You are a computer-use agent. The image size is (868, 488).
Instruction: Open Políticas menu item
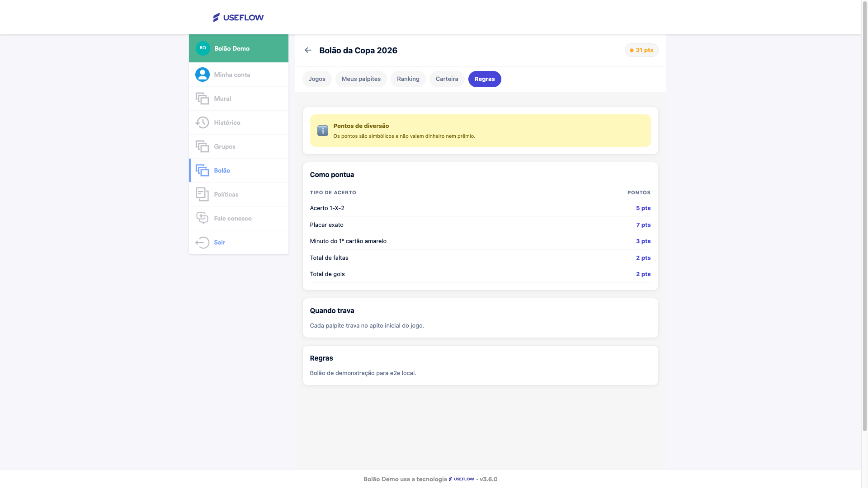pyautogui.click(x=239, y=194)
